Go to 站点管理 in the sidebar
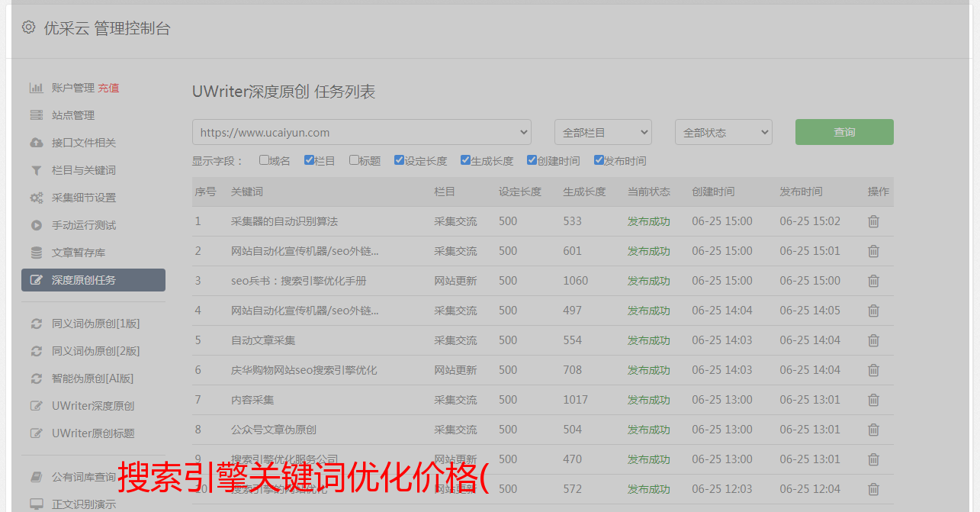 pos(73,115)
